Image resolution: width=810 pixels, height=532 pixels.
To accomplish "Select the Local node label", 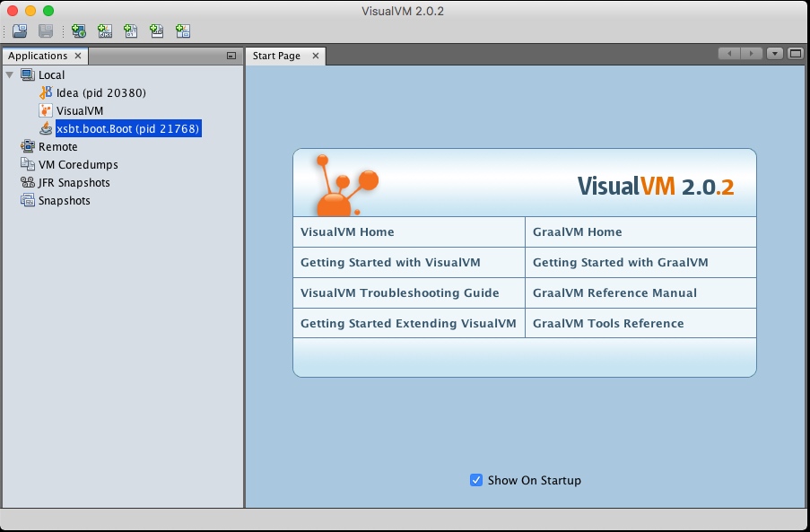I will click(52, 74).
